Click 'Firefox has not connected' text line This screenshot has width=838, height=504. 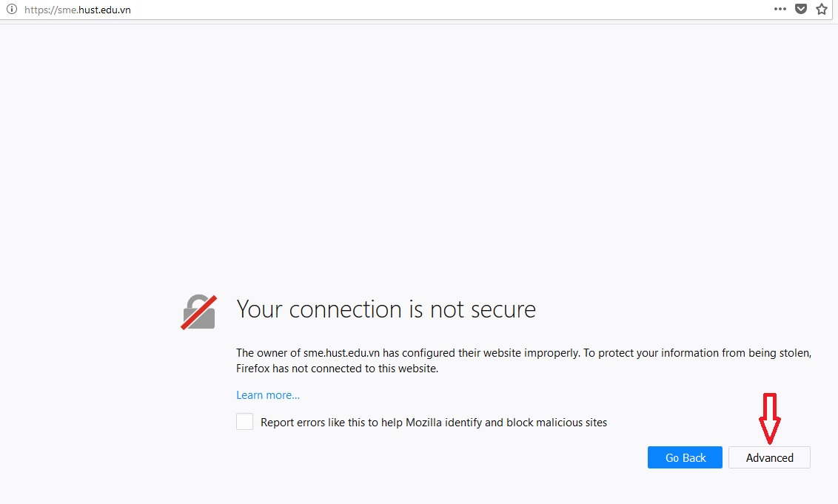(x=337, y=369)
